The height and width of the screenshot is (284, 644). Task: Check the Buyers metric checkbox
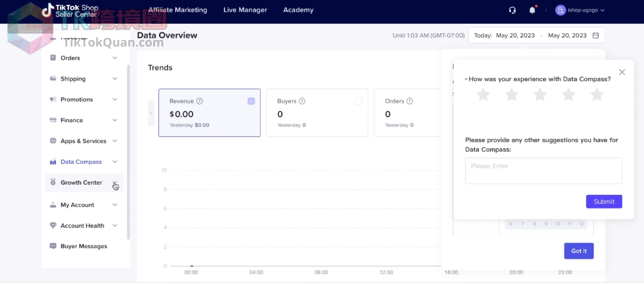(x=359, y=101)
